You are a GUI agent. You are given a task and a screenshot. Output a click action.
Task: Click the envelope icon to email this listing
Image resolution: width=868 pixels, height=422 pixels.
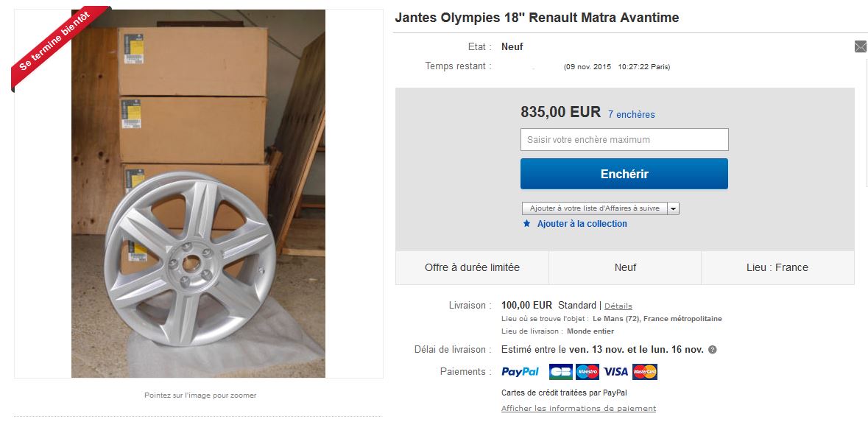[860, 46]
